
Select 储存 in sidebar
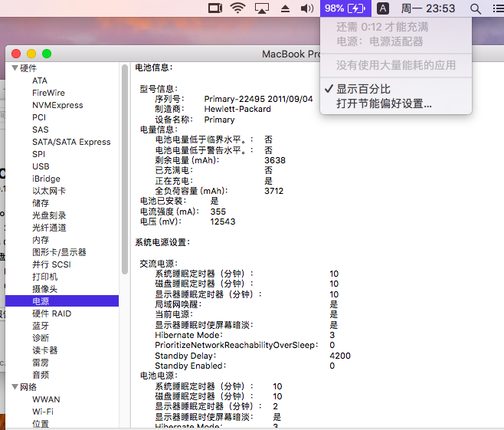point(41,203)
